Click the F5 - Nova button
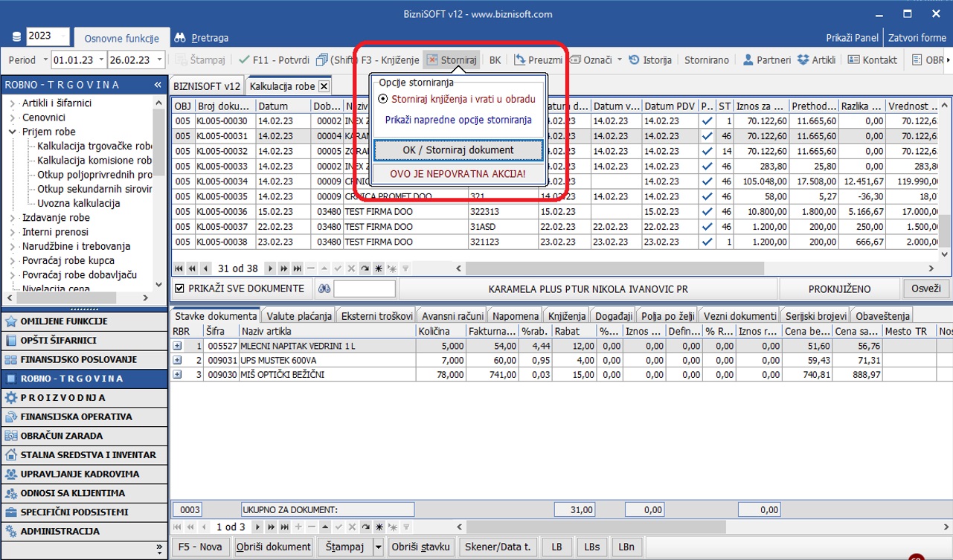Viewport: 953px width, 560px height. [201, 547]
